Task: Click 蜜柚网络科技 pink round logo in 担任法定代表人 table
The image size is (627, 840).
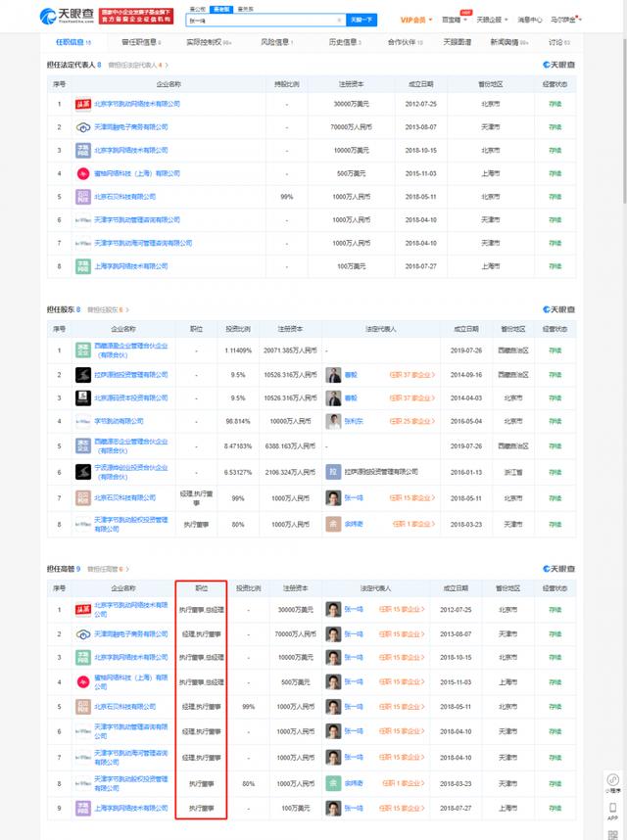Action: point(82,173)
